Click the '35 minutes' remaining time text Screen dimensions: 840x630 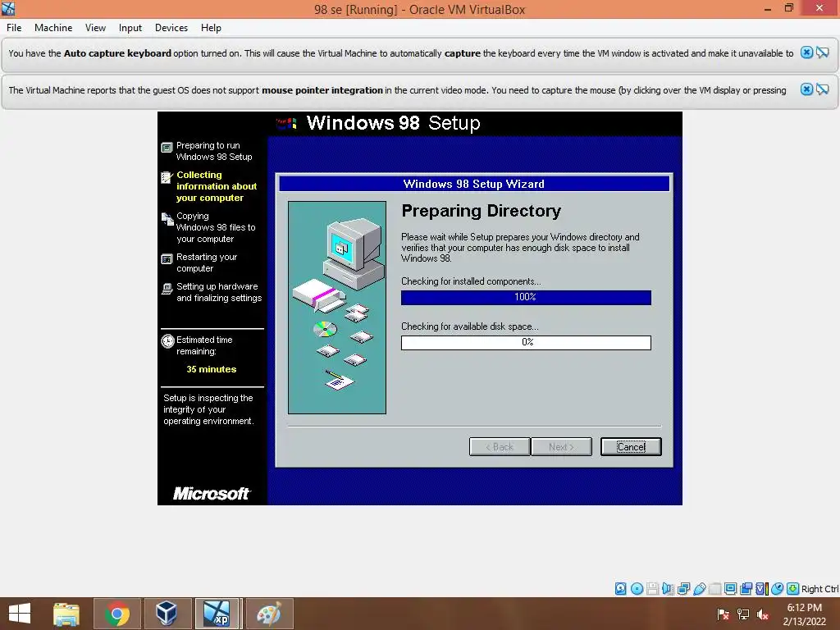pos(211,369)
